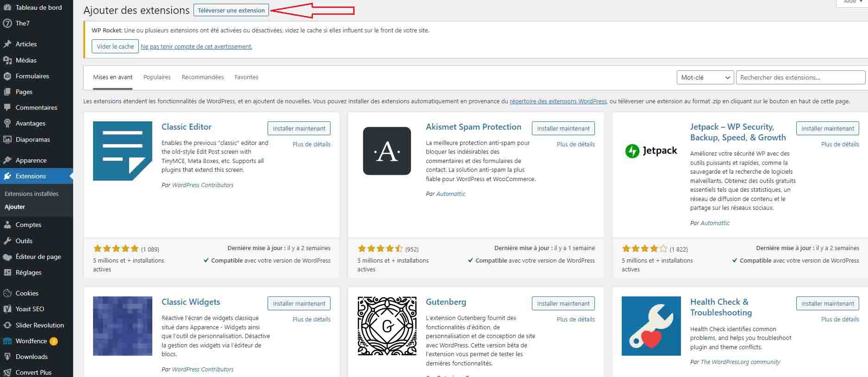Open the Cookies menu icon
868x377 pixels.
pos(7,293)
